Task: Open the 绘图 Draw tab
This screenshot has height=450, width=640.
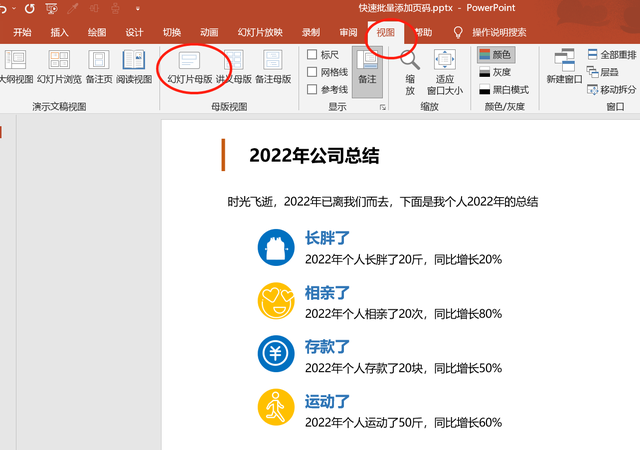Action: click(97, 32)
